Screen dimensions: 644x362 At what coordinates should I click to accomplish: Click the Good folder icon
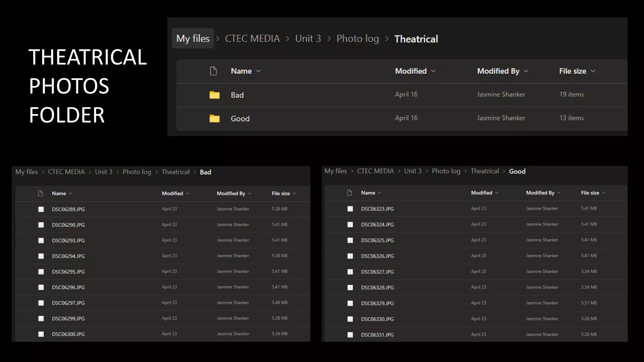tap(214, 118)
